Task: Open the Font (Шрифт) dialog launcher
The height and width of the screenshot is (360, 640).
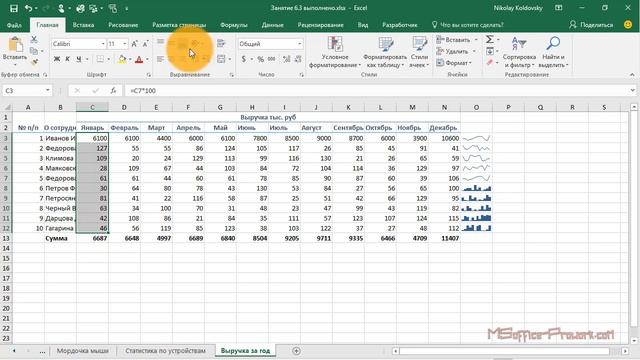Action: click(149, 75)
